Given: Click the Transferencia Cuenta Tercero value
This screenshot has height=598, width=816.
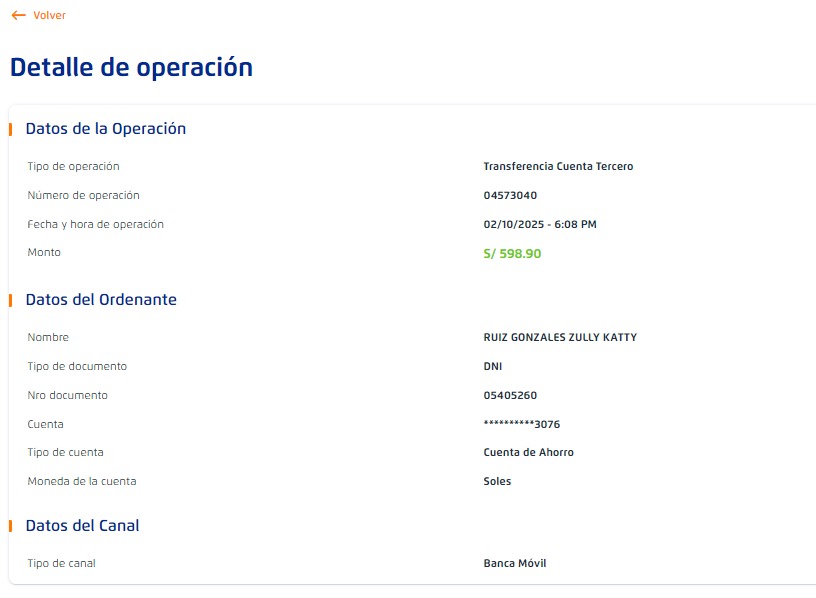Looking at the screenshot, I should point(558,167).
